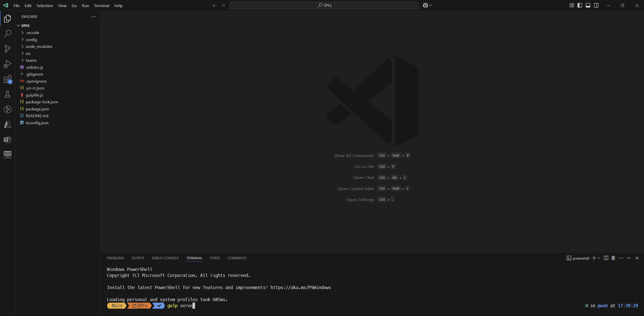Open the PnP SPFx Toolkit view
This screenshot has width=644, height=316.
pyautogui.click(x=8, y=154)
